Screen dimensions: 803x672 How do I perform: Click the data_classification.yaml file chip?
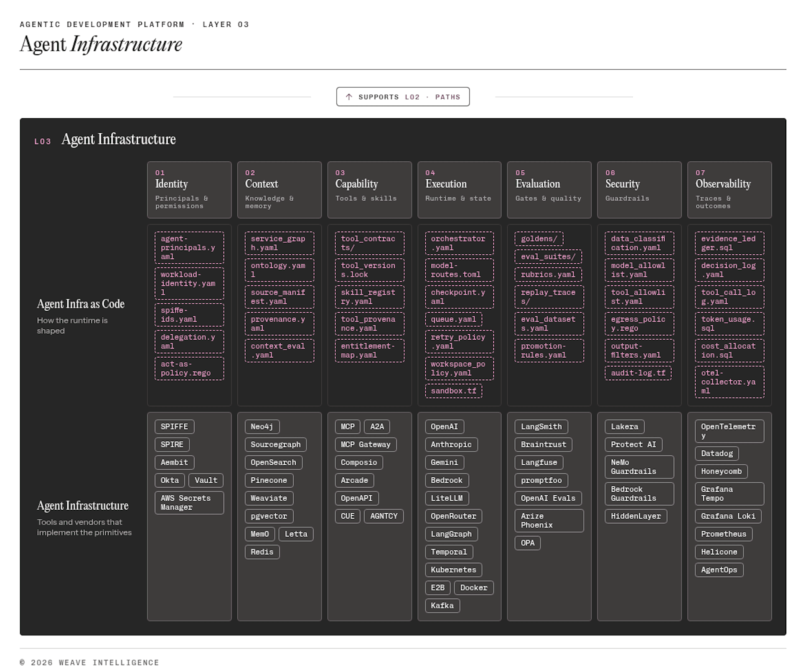[639, 243]
